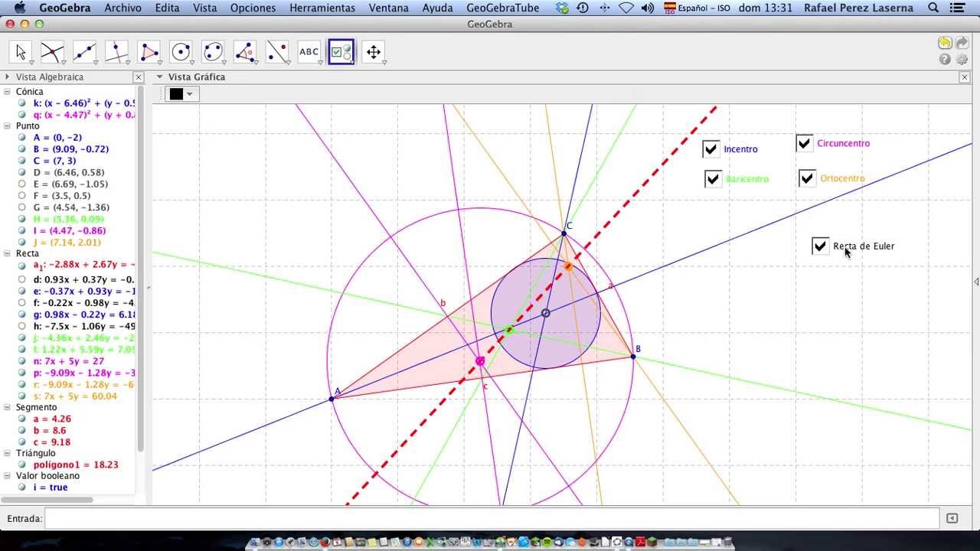Collapse the Punto group
Screen dimensions: 980x551
pos(7,126)
